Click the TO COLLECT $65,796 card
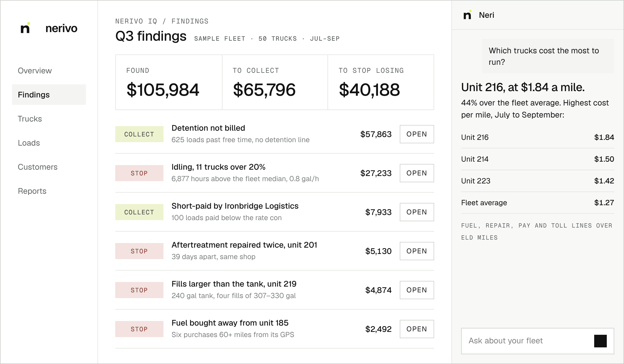 (x=275, y=82)
